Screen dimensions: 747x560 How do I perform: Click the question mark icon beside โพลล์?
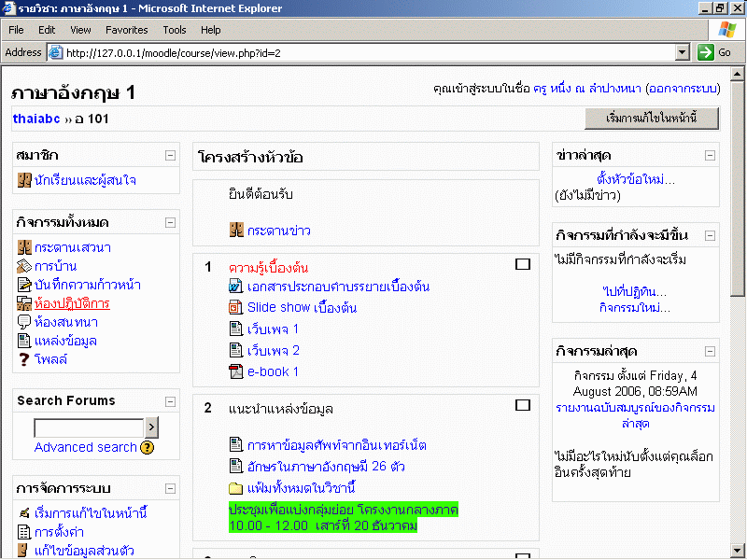pyautogui.click(x=24, y=359)
